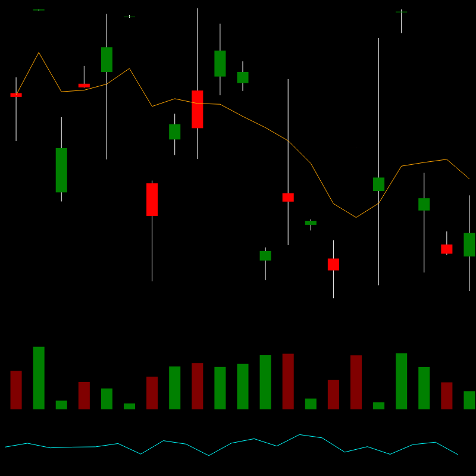Viewport: 476px width, 476px height.
Task: Click the rightmost red candlestick
Action: (x=447, y=249)
